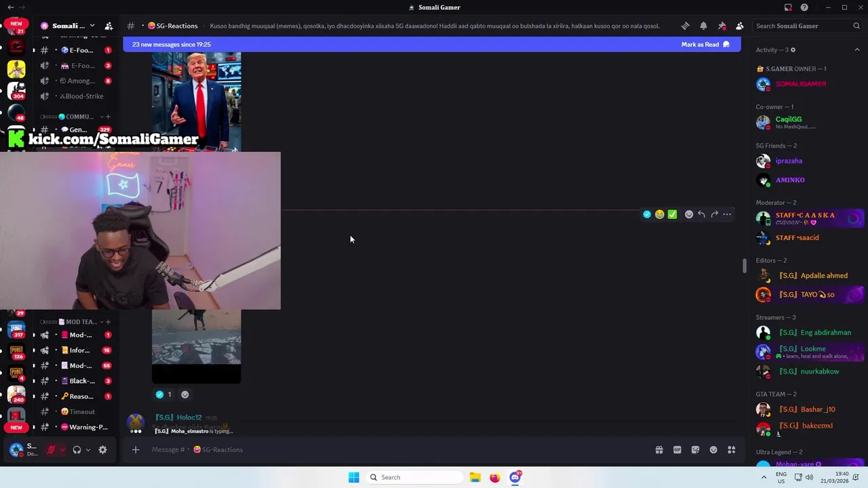Open User Settings gear

[102, 449]
